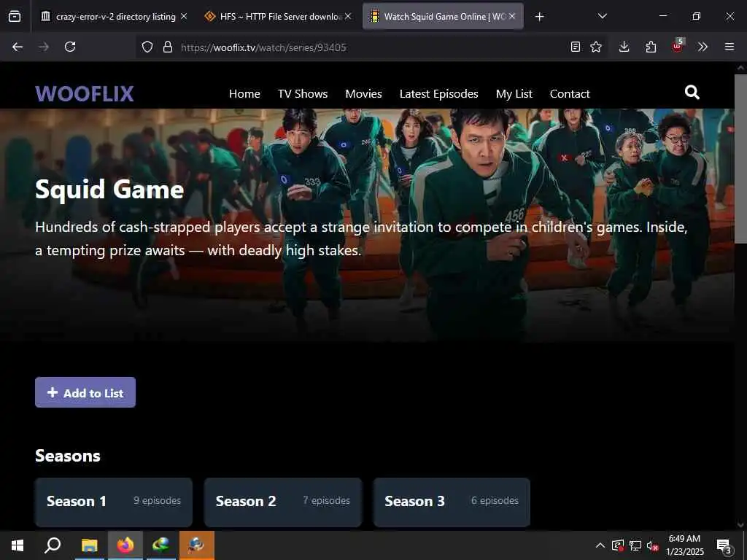Click the WOOFLIX logo
Screen dimensions: 747x560
tap(85, 93)
